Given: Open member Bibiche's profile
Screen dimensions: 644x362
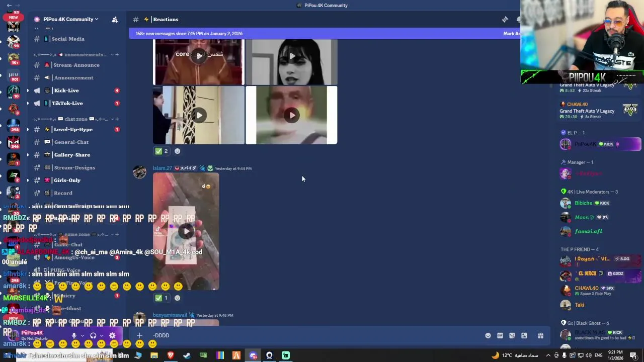Looking at the screenshot, I should coord(600,203).
